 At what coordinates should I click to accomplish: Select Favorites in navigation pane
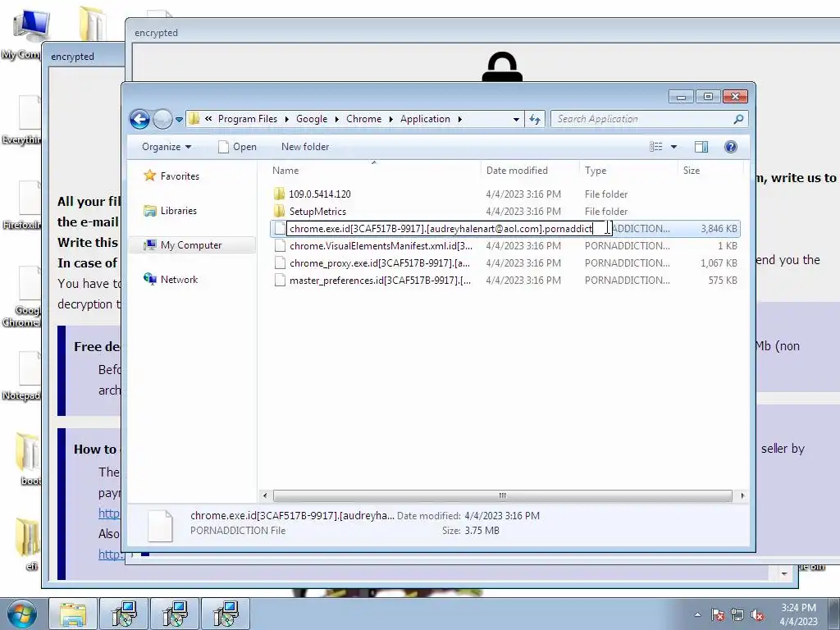[171, 176]
